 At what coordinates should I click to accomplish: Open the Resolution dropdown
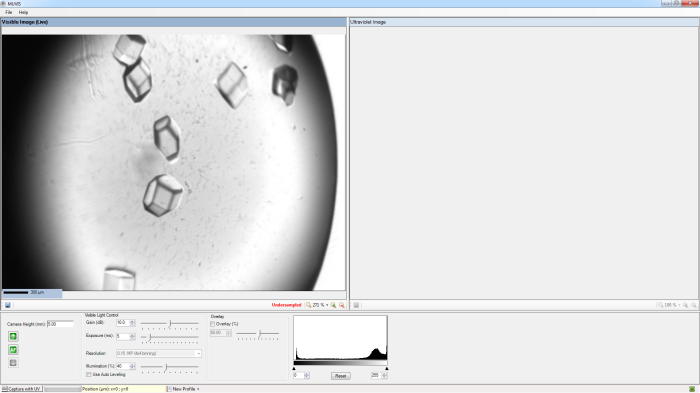(158, 353)
